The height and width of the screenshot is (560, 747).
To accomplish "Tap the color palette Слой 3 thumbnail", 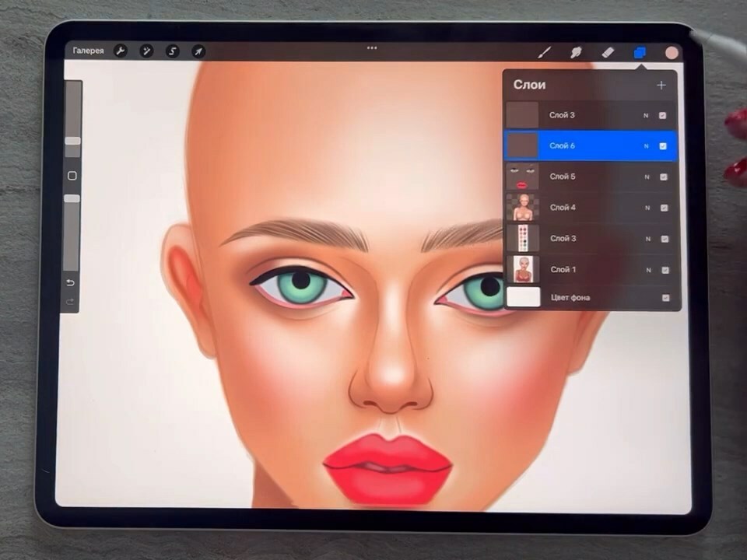I will coord(524,238).
